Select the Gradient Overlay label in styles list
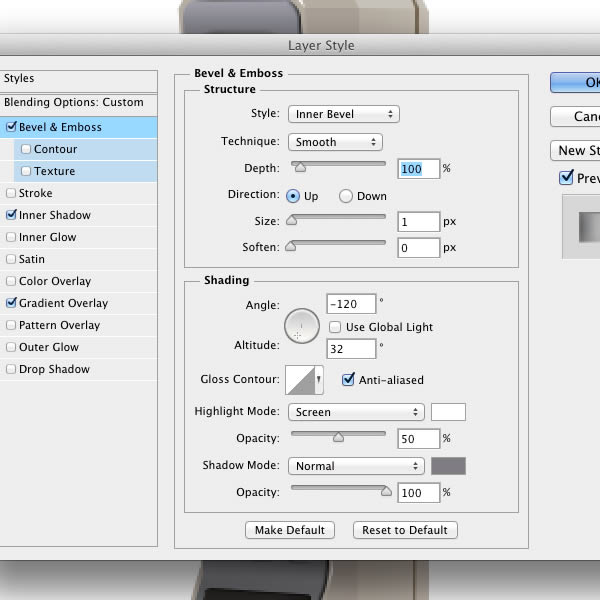 (64, 303)
